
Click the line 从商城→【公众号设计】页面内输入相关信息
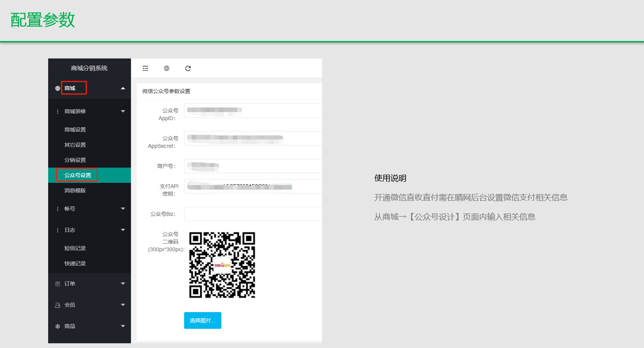(x=455, y=217)
